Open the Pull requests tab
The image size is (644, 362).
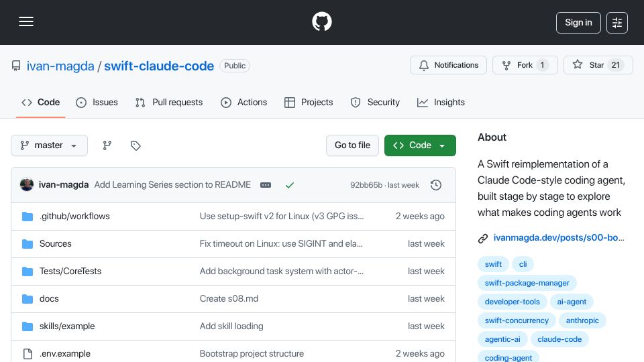[169, 102]
